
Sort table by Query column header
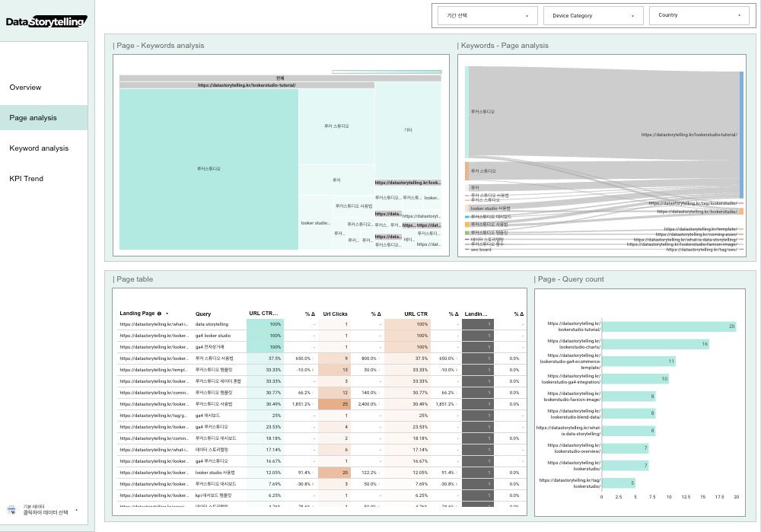[203, 314]
